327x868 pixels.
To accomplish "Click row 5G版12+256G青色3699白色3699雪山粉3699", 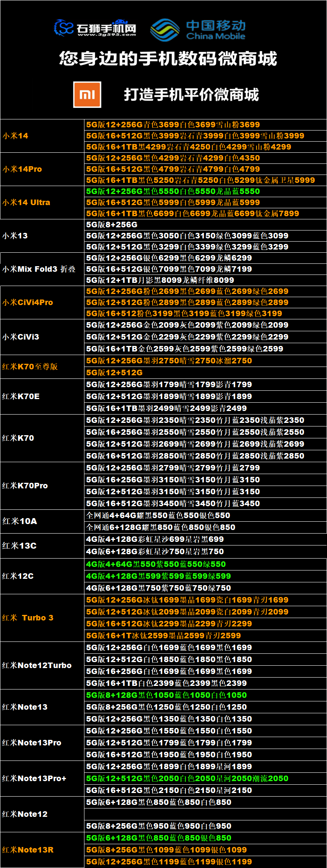I will pyautogui.click(x=205, y=125).
